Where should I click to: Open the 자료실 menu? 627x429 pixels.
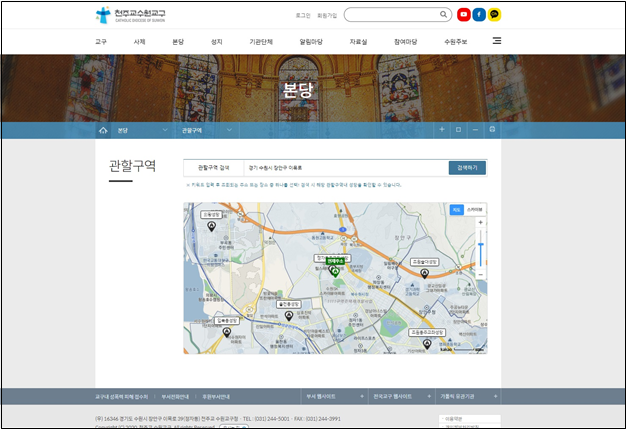(x=358, y=42)
